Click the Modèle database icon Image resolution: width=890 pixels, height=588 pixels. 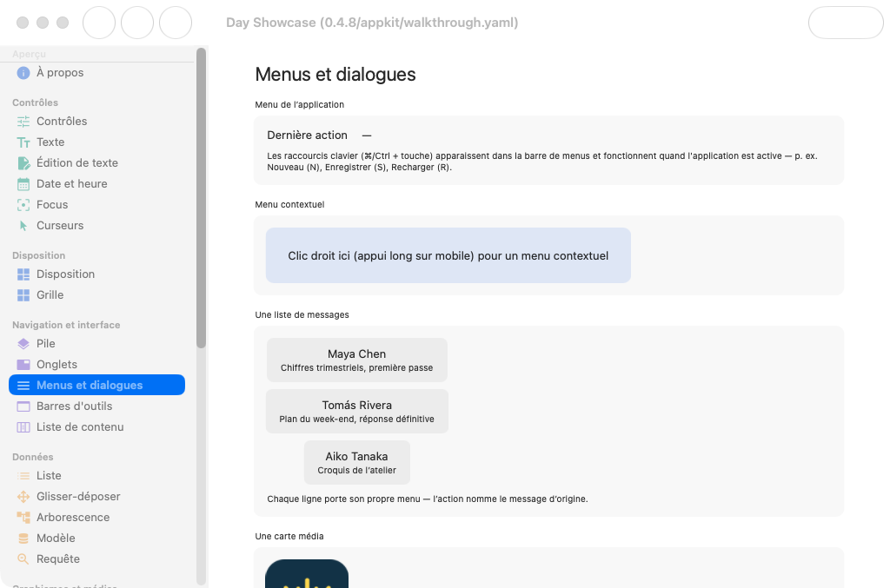(x=23, y=538)
